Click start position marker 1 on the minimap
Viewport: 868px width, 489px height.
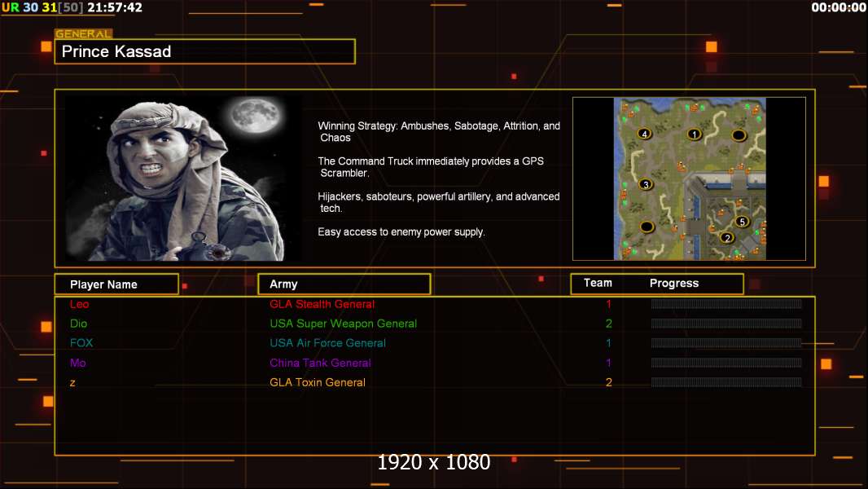point(694,134)
